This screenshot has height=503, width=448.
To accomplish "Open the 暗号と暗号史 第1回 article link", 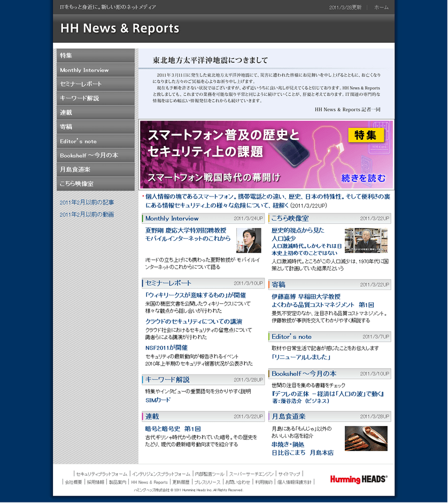I will 173,429.
